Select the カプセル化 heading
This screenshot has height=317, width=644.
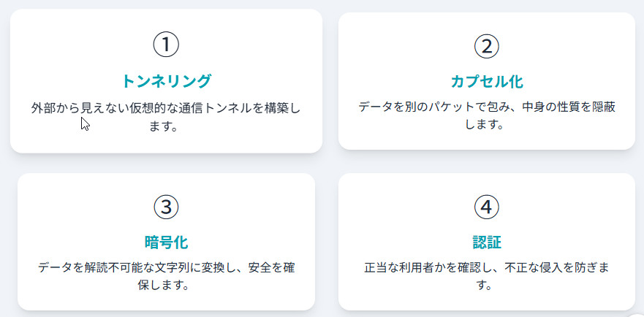(486, 80)
